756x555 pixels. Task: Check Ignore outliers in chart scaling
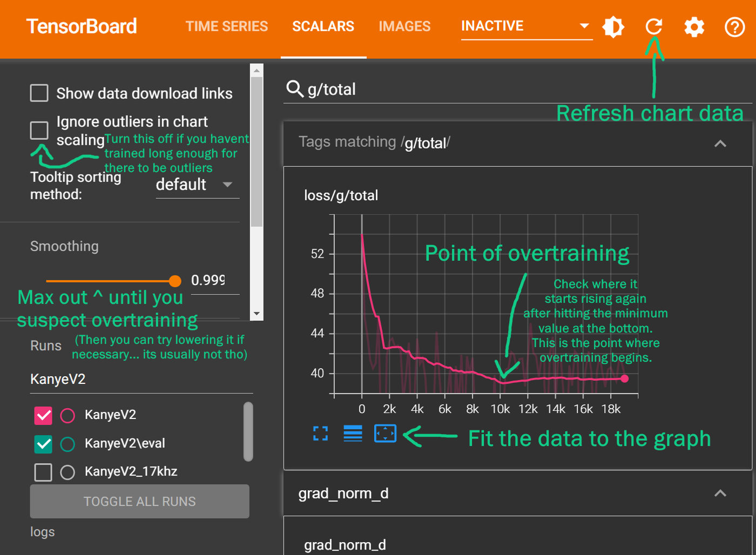pos(39,130)
